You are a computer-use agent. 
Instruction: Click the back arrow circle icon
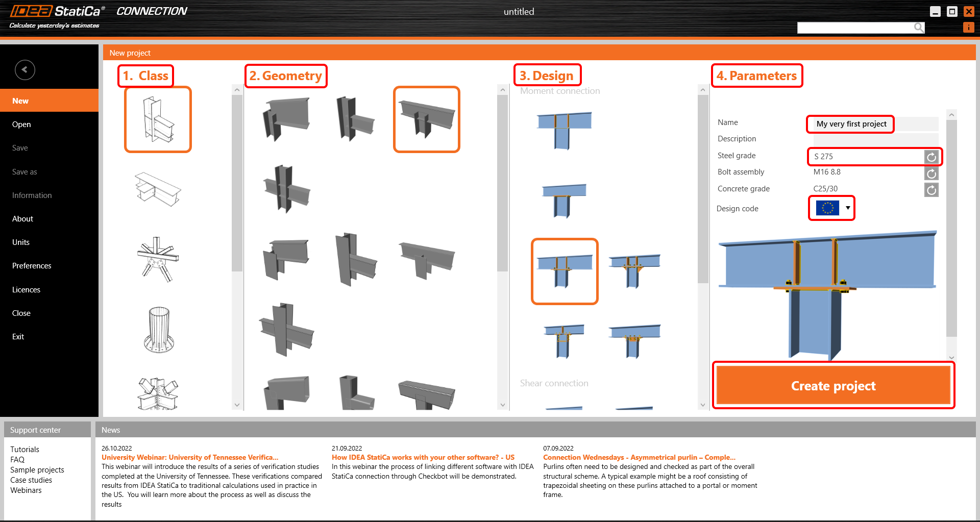[x=25, y=70]
